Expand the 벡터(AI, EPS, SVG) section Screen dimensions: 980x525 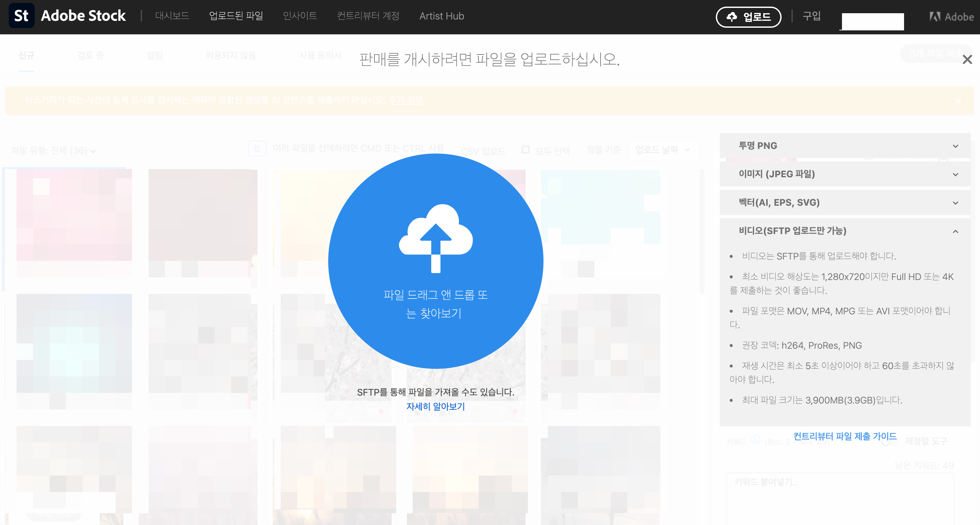tap(845, 203)
